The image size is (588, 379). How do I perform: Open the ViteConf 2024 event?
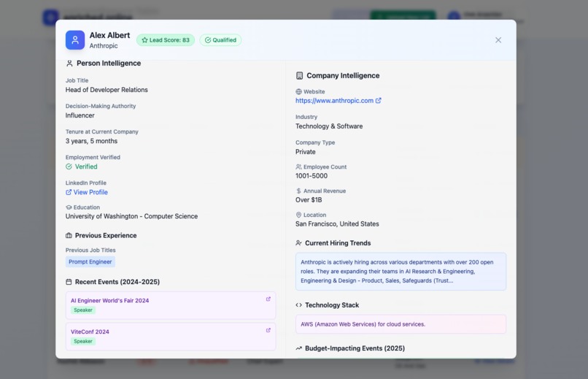pos(90,332)
